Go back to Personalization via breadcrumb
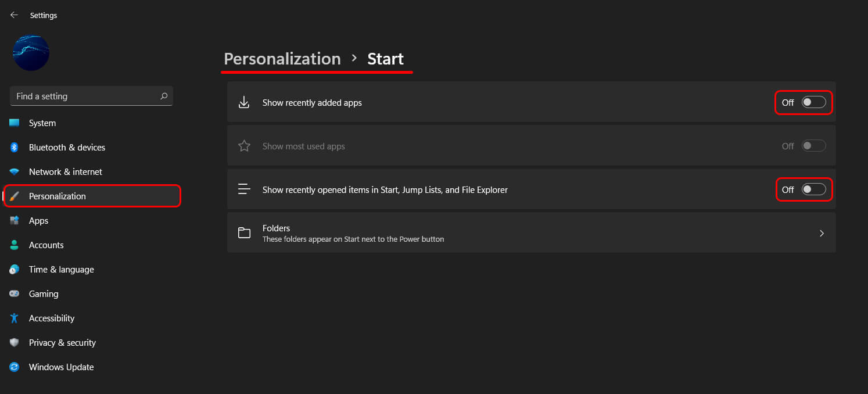 pyautogui.click(x=282, y=59)
